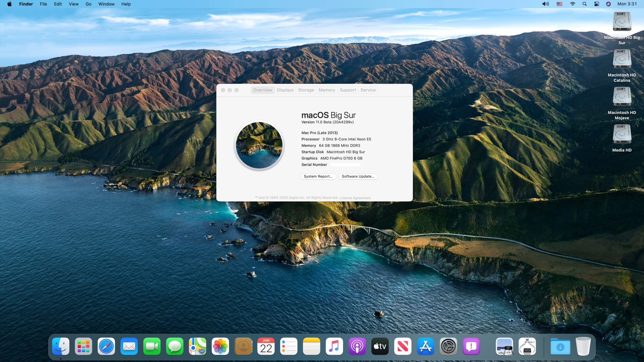Viewport: 644px width, 362px height.
Task: Launch the Apple TV app
Action: pos(380,347)
